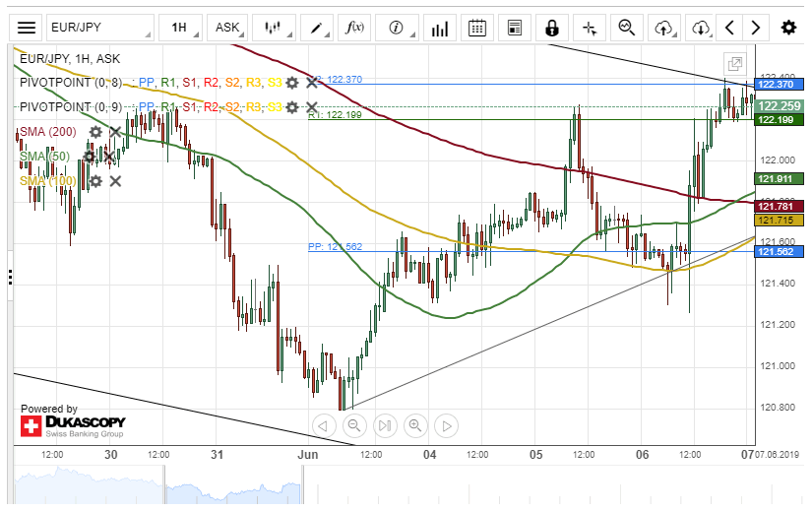812x511 pixels.
Task: Click the PP: 121.562 line label
Action: (335, 247)
